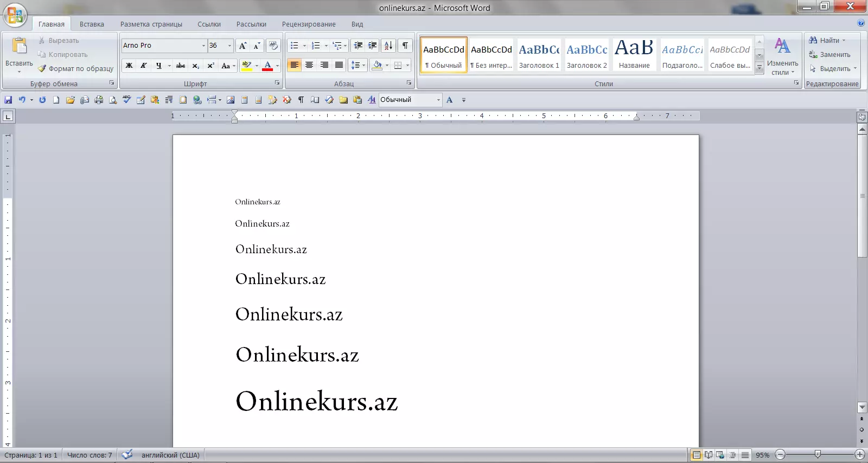
Task: Align paragraph to the right
Action: [324, 65]
